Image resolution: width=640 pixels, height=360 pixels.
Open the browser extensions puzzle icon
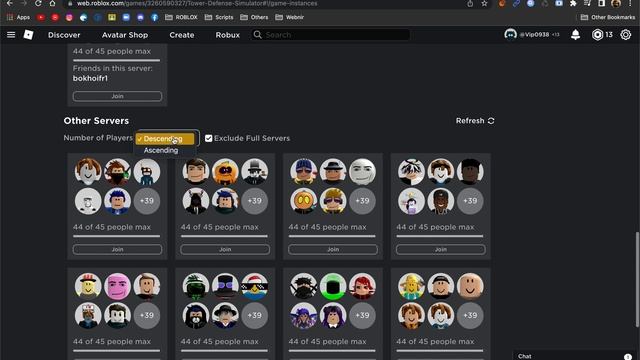[573, 3]
